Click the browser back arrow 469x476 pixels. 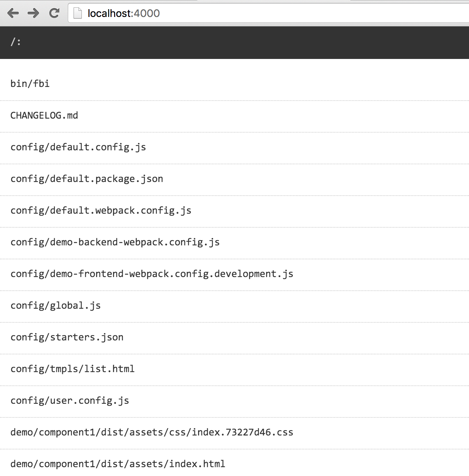coord(13,14)
